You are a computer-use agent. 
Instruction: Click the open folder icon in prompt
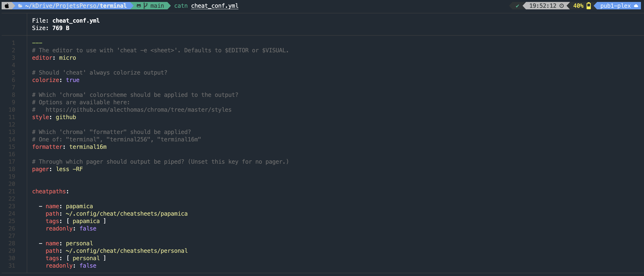(x=20, y=6)
